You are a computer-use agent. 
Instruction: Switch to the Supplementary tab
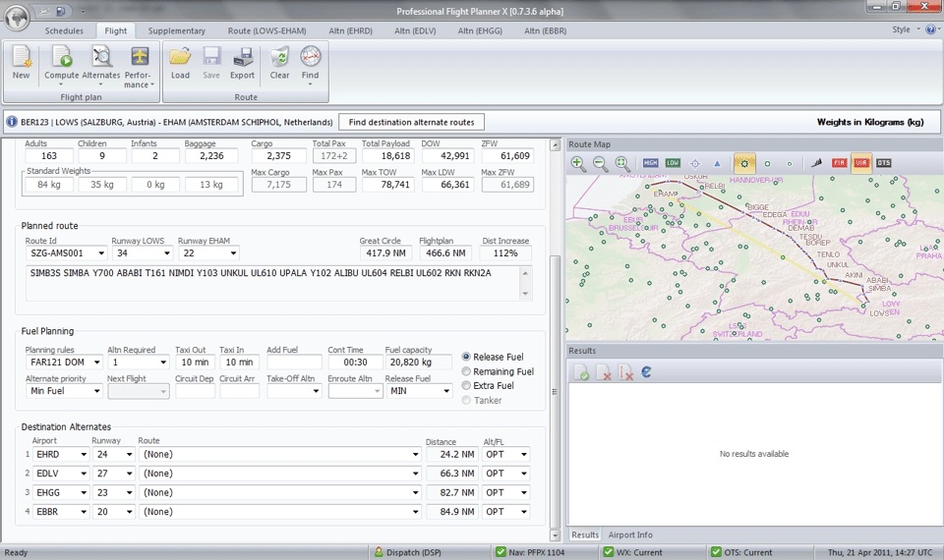click(177, 30)
